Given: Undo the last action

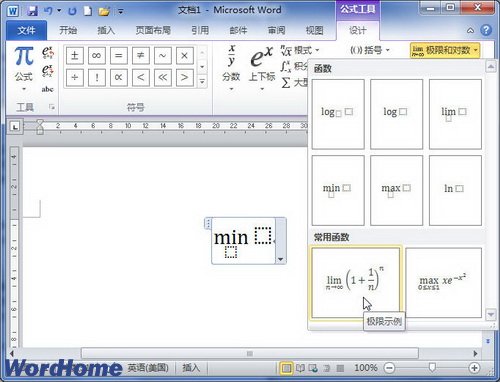Looking at the screenshot, I should [49, 11].
